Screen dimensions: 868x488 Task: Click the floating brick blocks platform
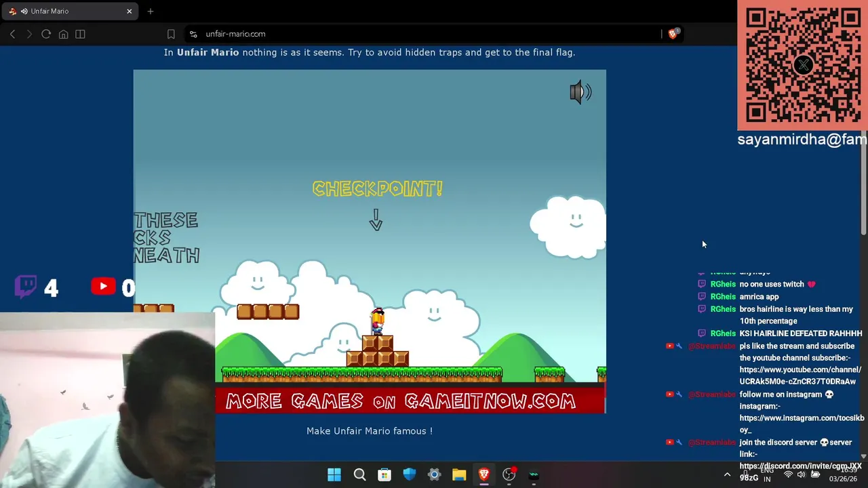[x=268, y=311]
